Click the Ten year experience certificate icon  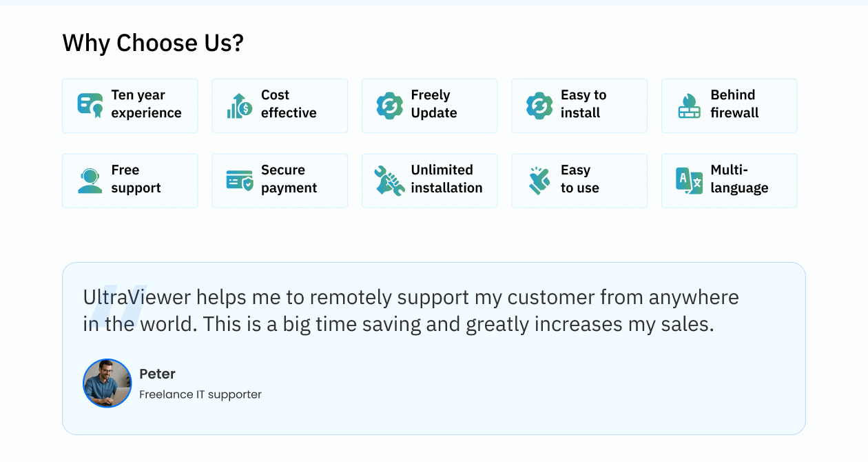(90, 106)
